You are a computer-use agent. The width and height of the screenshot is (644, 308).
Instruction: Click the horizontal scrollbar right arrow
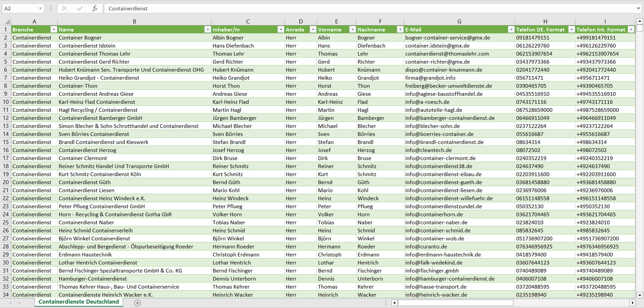coord(632,303)
